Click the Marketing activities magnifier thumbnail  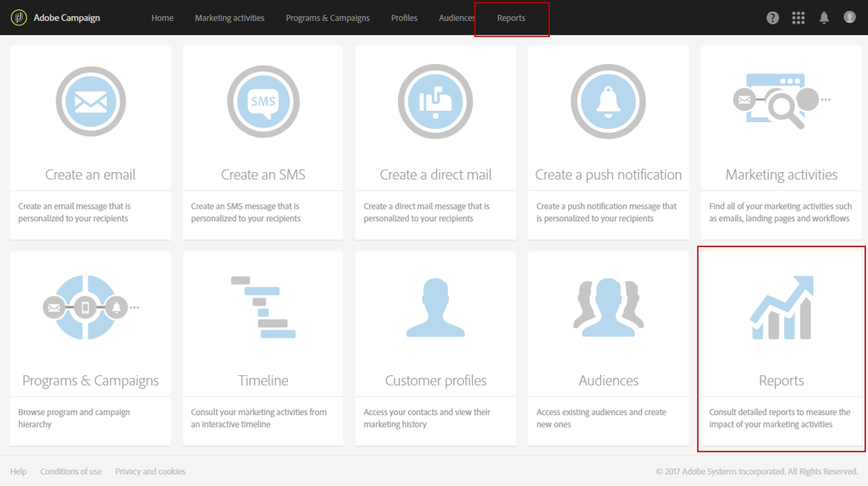(780, 101)
